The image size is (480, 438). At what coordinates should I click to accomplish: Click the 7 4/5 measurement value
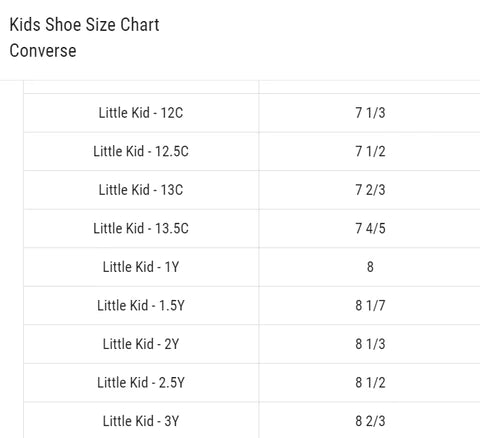pos(370,228)
